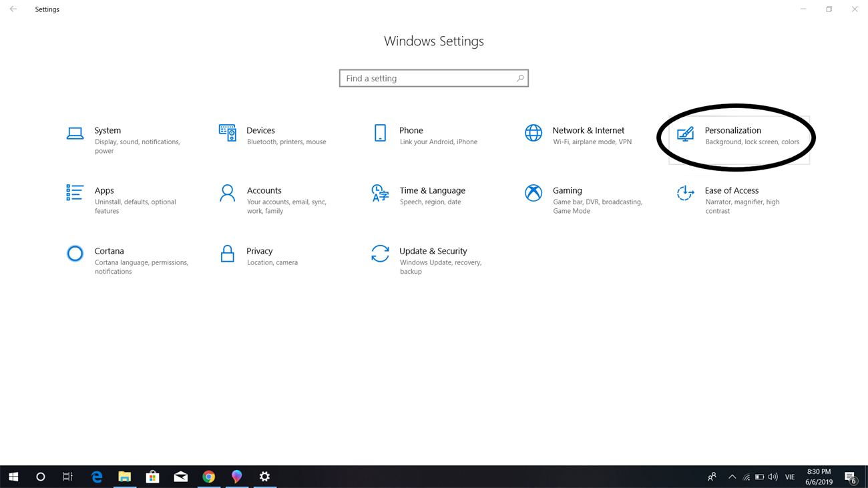Open File Explorer from the taskbar

pos(125,477)
